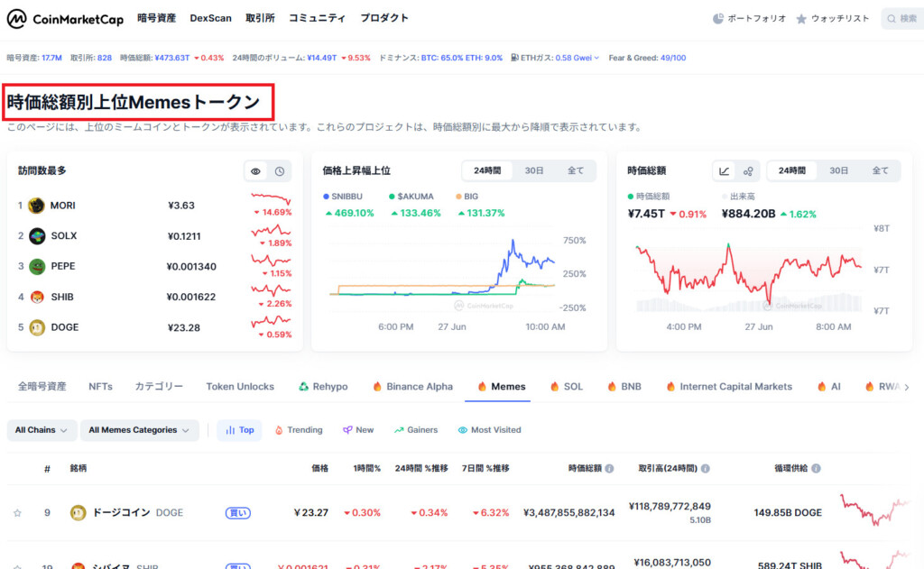
Task: Click the Dogecoin logo in the table row
Action: pyautogui.click(x=78, y=513)
